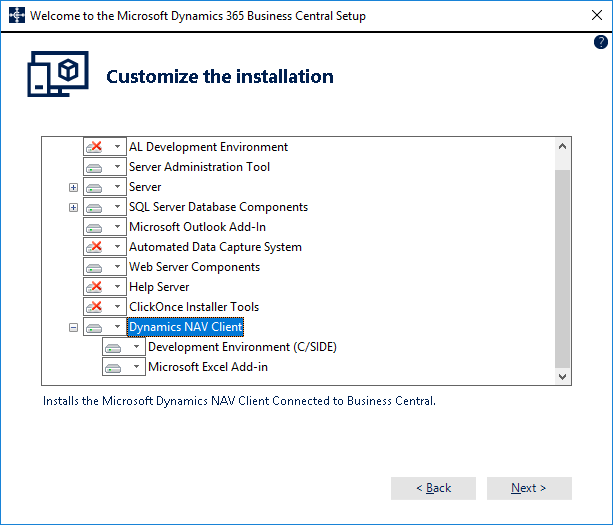Click the SQL Server Database Components drive icon
Screen dimensions: 613x525
click(94, 207)
